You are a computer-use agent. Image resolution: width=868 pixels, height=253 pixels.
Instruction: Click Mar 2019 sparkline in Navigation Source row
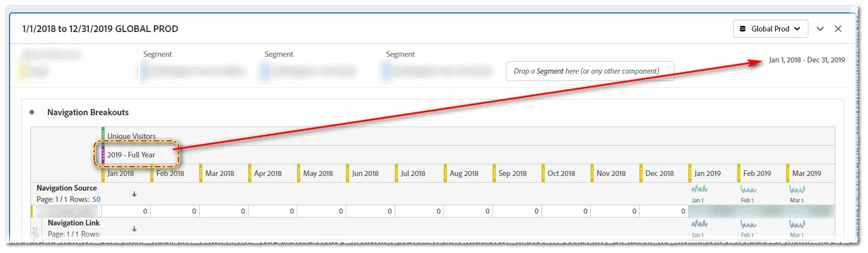[x=797, y=189]
